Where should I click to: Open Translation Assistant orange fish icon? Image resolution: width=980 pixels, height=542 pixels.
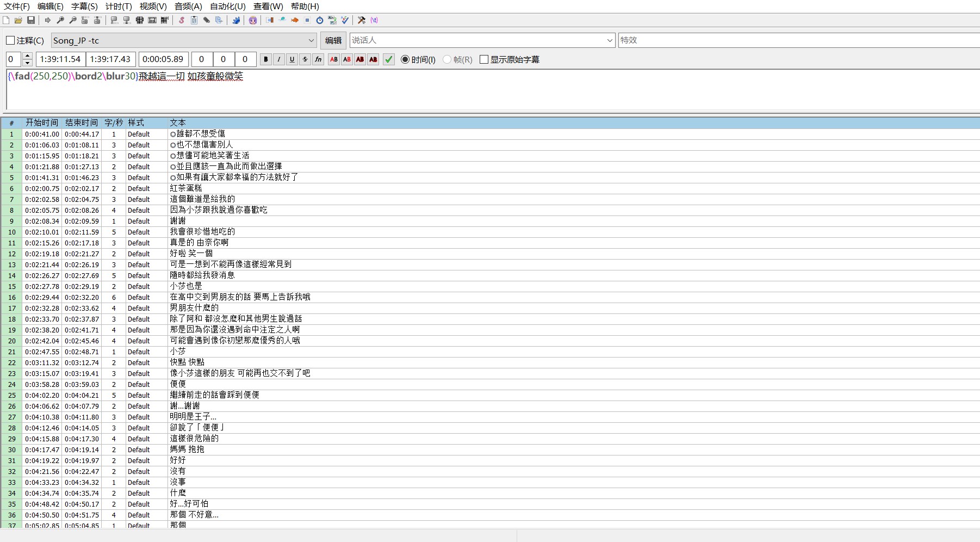pyautogui.click(x=295, y=20)
